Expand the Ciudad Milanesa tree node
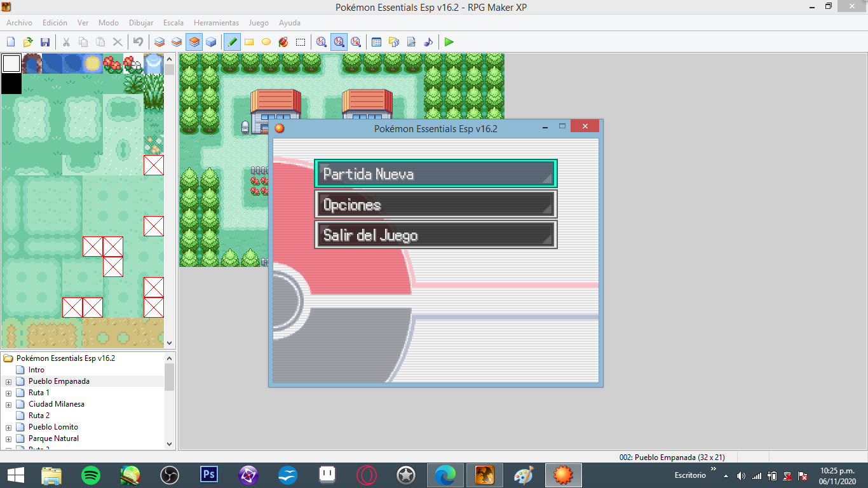The width and height of the screenshot is (868, 488). [9, 405]
